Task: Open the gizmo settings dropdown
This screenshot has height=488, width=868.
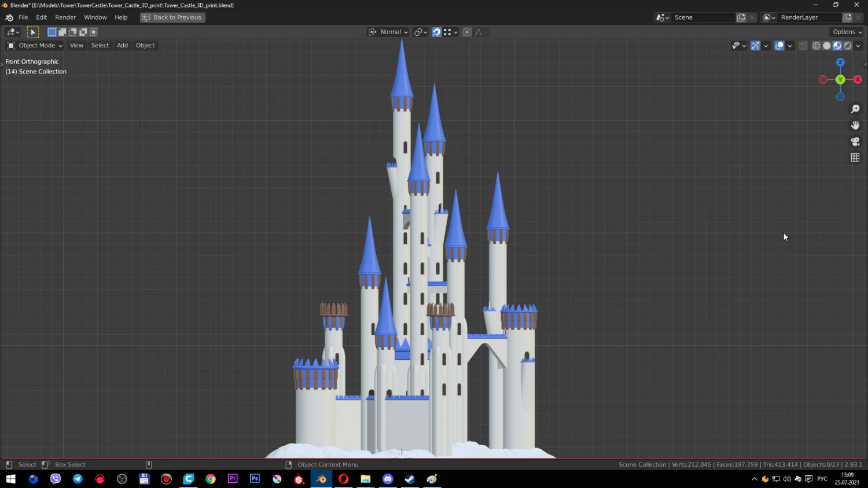Action: [x=766, y=46]
